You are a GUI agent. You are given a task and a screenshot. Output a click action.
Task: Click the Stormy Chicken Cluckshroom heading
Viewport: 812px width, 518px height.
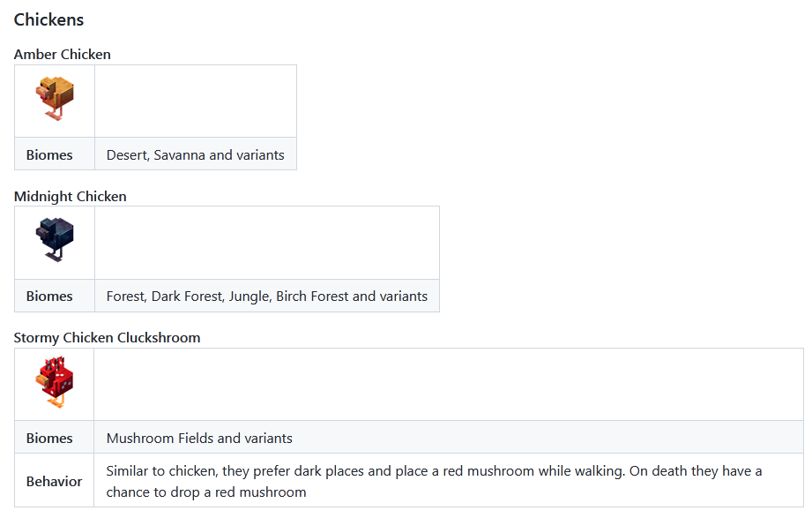click(107, 338)
